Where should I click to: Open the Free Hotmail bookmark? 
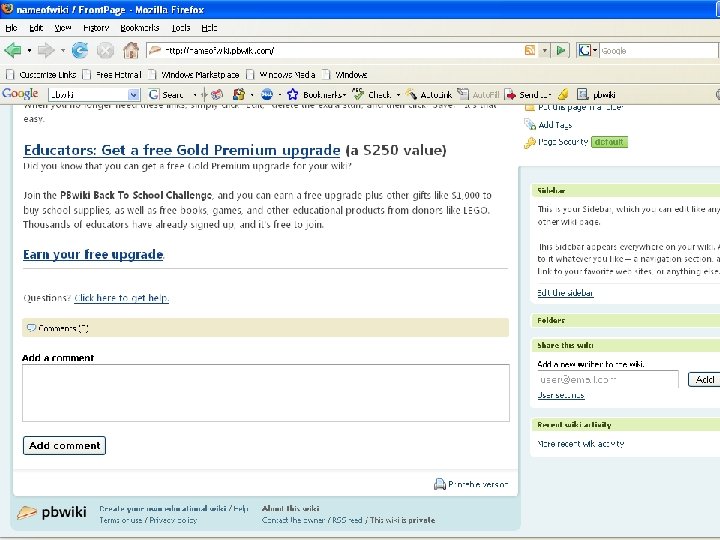click(112, 74)
